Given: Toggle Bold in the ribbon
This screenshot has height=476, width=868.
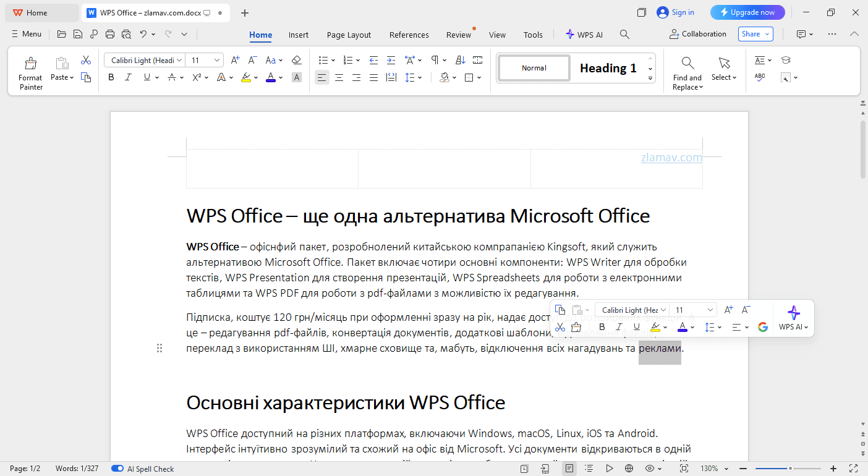Looking at the screenshot, I should [111, 77].
